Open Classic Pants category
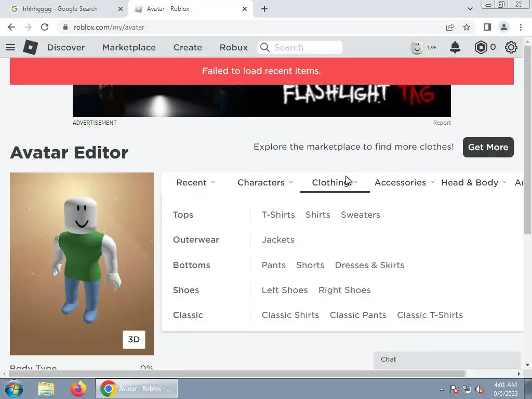This screenshot has height=399, width=532. [x=358, y=315]
